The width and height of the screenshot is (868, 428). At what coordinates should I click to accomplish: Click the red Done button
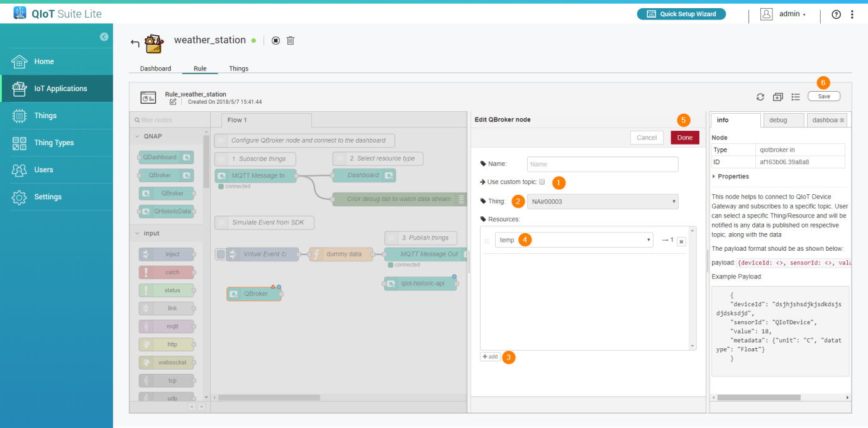(x=684, y=138)
